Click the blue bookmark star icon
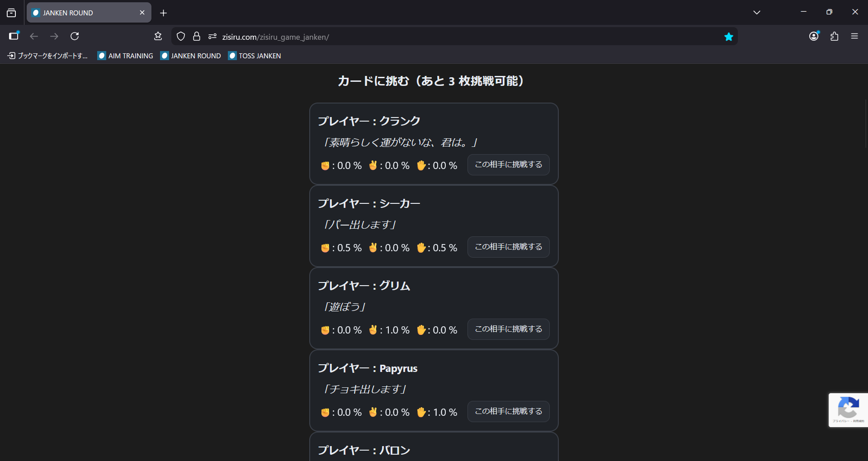The height and width of the screenshot is (461, 868). coord(728,37)
